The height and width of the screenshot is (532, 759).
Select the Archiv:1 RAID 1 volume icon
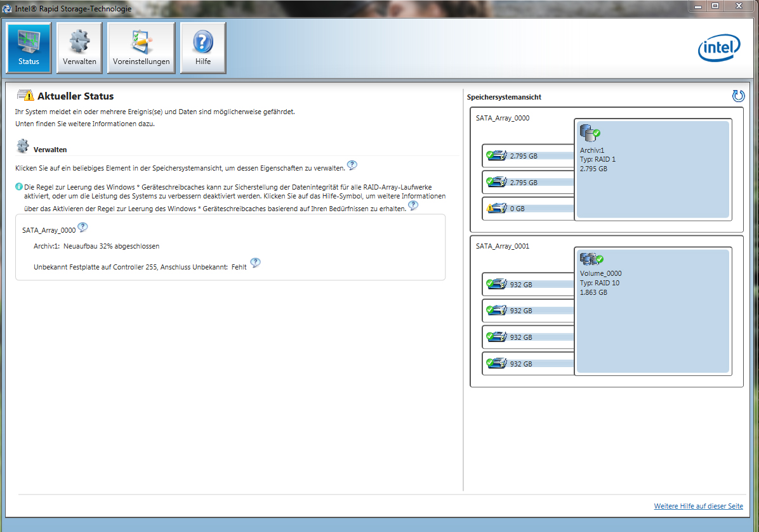click(590, 133)
